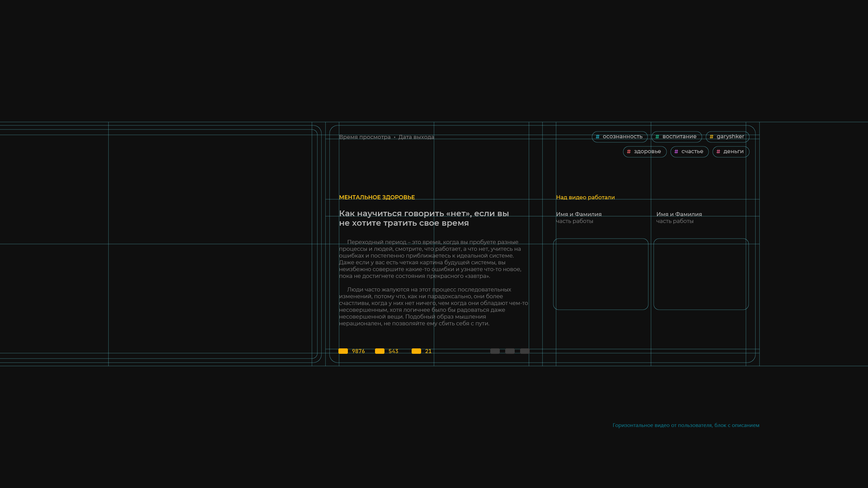The height and width of the screenshot is (488, 868).
Task: Click the first Имя и Фамилия credit
Action: (x=578, y=214)
